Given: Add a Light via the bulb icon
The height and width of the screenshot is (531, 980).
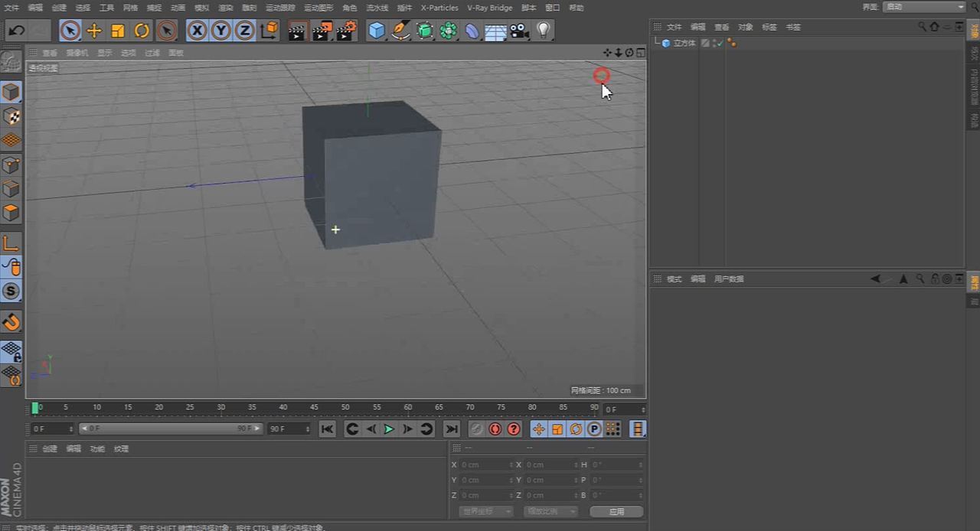Looking at the screenshot, I should [544, 31].
